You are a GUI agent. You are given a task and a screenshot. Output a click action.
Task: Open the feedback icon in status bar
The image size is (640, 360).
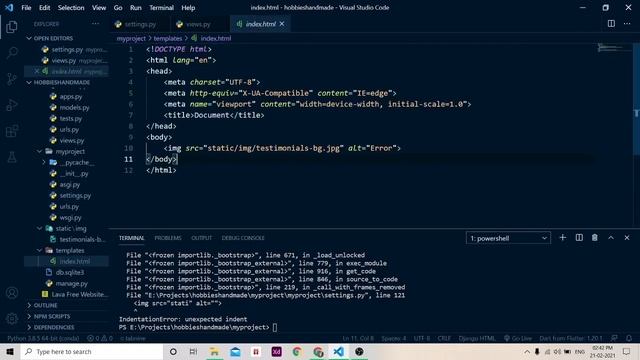614,338
